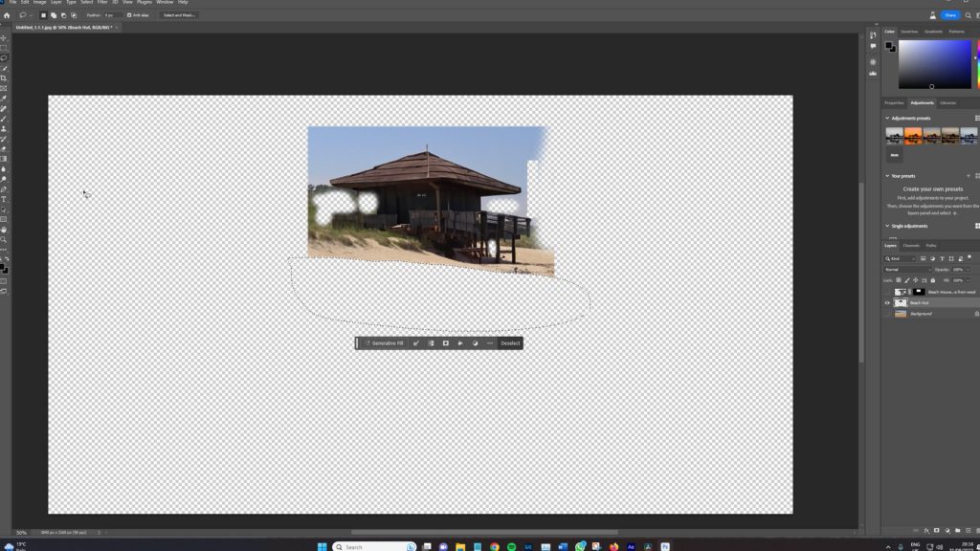Image resolution: width=980 pixels, height=551 pixels.
Task: Open the Image menu
Action: pyautogui.click(x=40, y=3)
